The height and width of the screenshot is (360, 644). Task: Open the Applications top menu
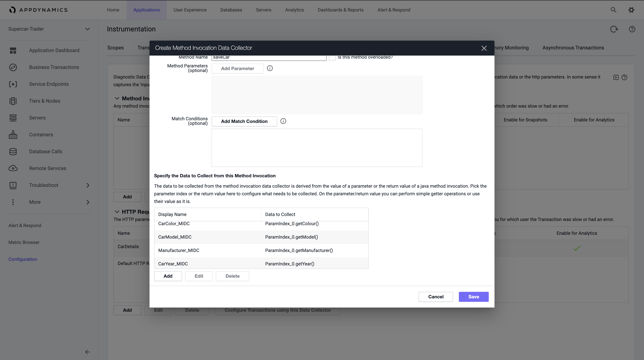(x=146, y=10)
